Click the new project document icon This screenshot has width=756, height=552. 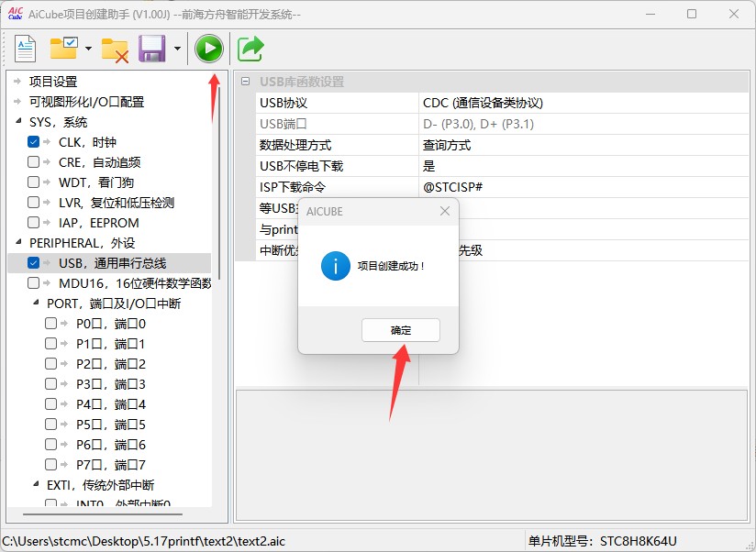point(25,49)
